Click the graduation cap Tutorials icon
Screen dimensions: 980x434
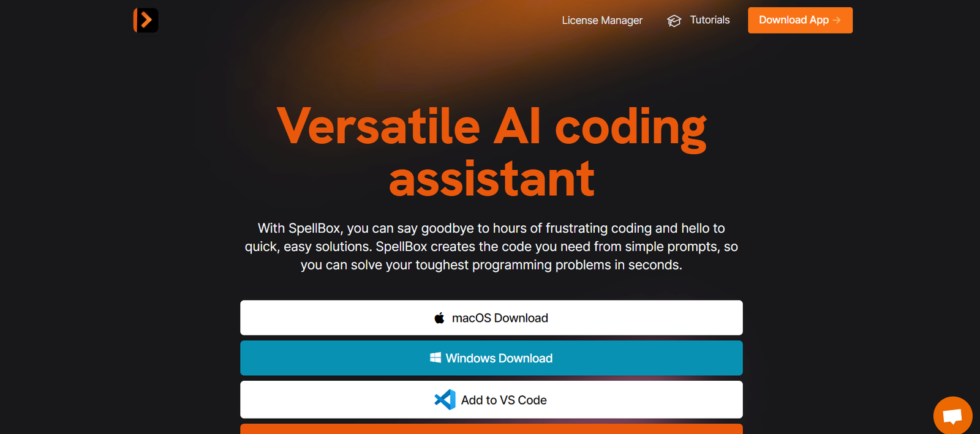tap(674, 21)
